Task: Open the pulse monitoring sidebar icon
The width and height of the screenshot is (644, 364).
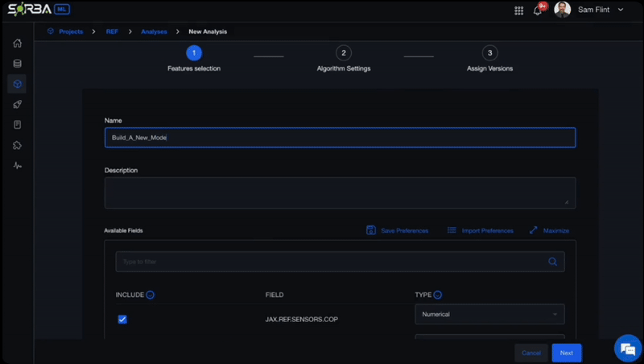Action: pyautogui.click(x=17, y=166)
